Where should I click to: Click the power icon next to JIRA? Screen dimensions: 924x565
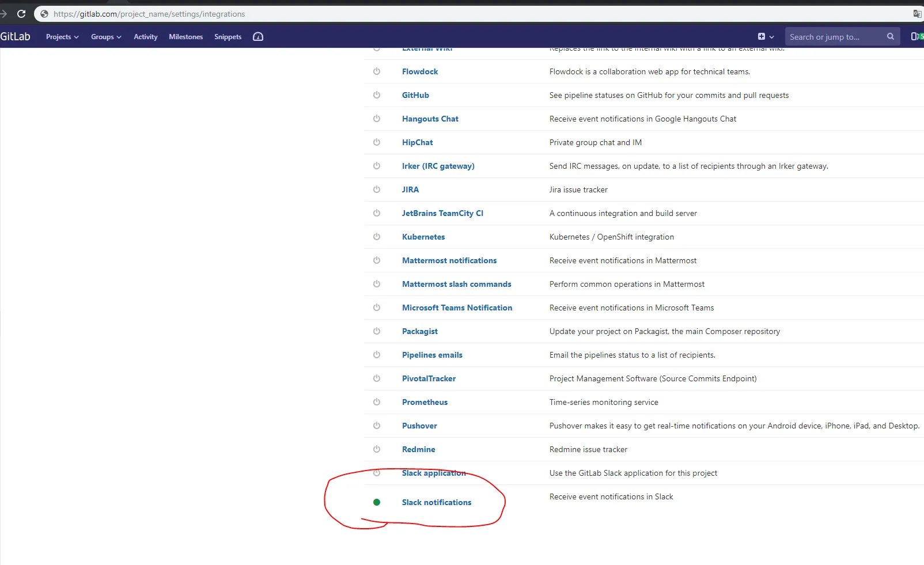[377, 189]
